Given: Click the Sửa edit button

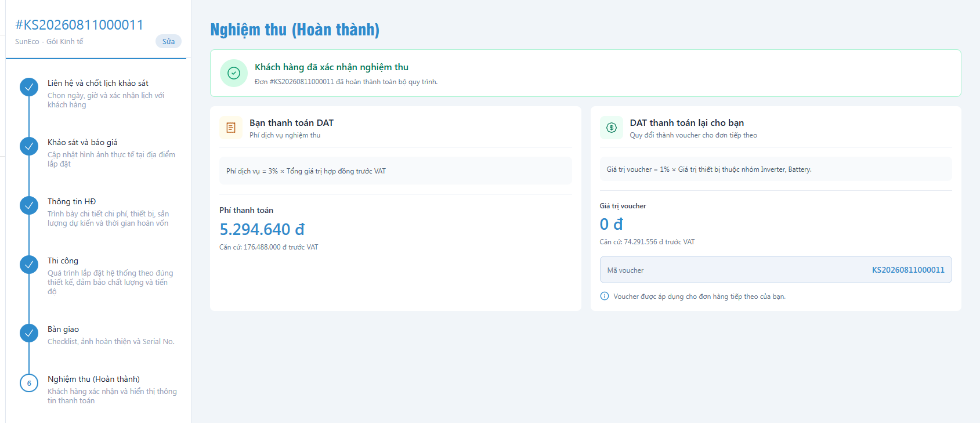Looking at the screenshot, I should point(168,41).
